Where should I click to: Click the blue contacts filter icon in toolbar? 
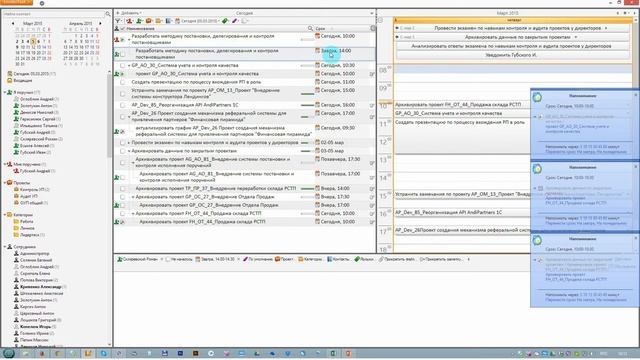coord(168,21)
